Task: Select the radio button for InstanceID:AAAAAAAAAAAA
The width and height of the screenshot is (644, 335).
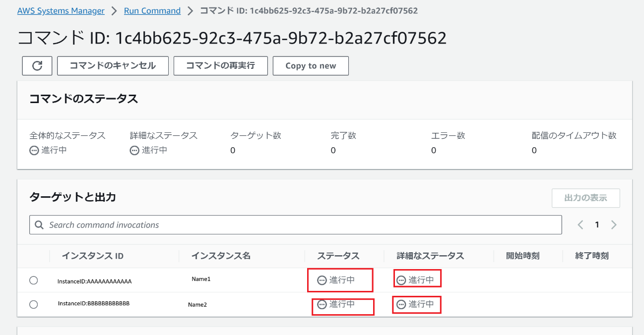Action: [33, 280]
